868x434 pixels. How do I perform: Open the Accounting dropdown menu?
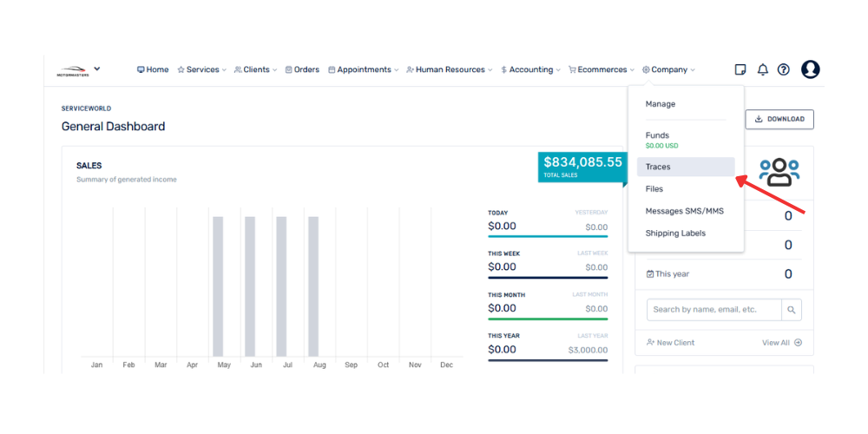point(530,69)
